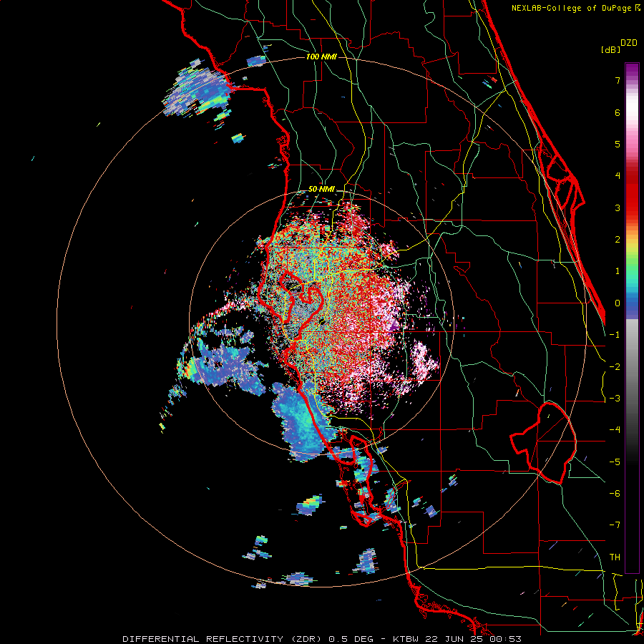Click the Differential Reflectivity caption at bottom
Image resolution: width=644 pixels, height=644 pixels.
322,639
